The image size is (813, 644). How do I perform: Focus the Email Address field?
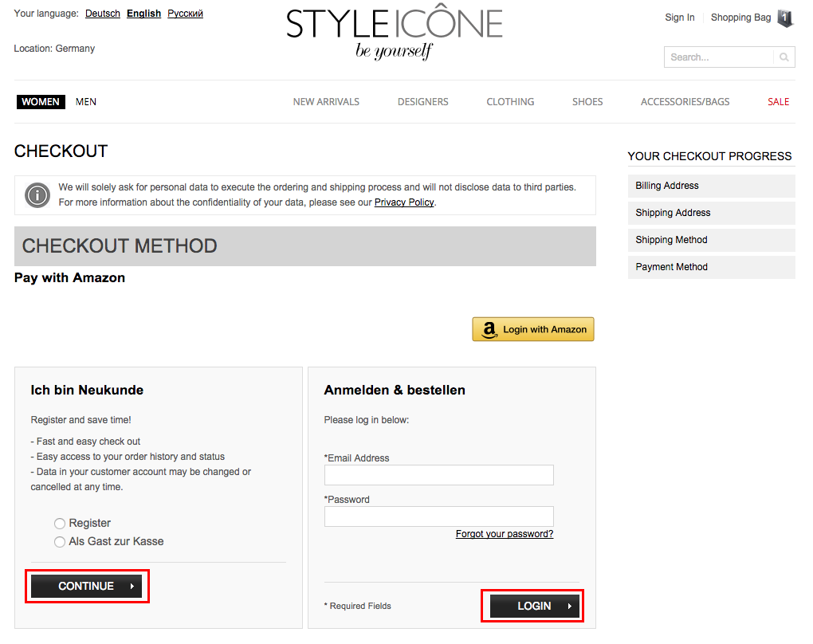[x=439, y=475]
